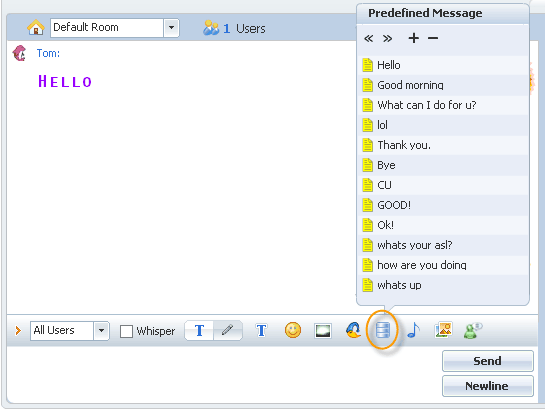
Task: Click the magician wizard hat icon
Action: pyautogui.click(x=353, y=330)
